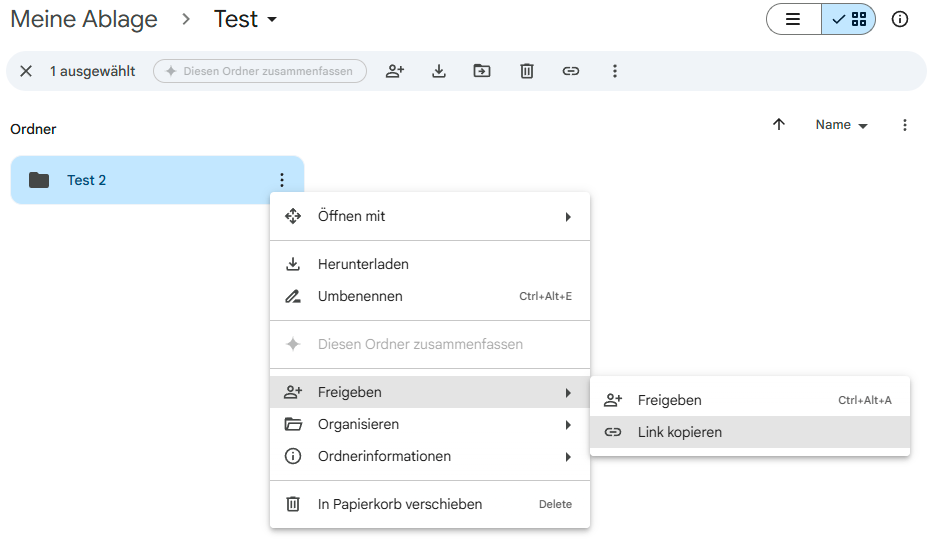Reverse sort direction with the arrow icon
936x543 pixels.
tap(779, 125)
